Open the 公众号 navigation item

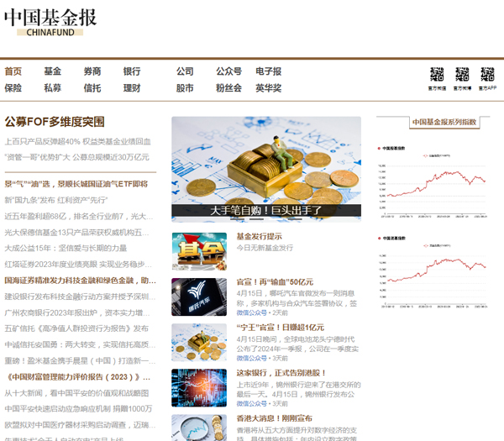(x=228, y=71)
